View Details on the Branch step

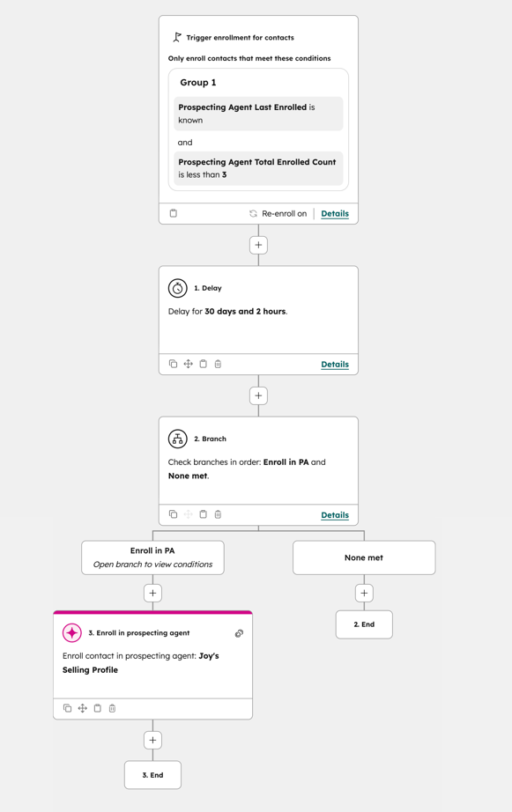tap(335, 514)
